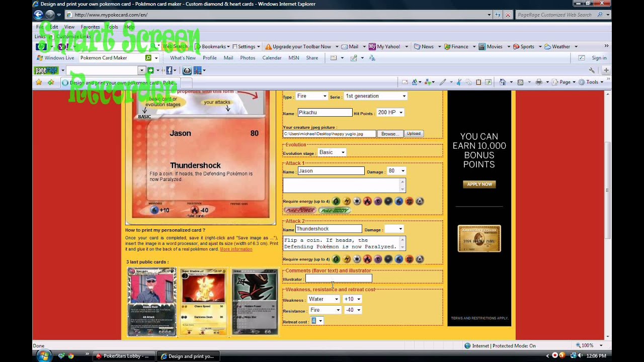Click the More information link

[x=236, y=249]
